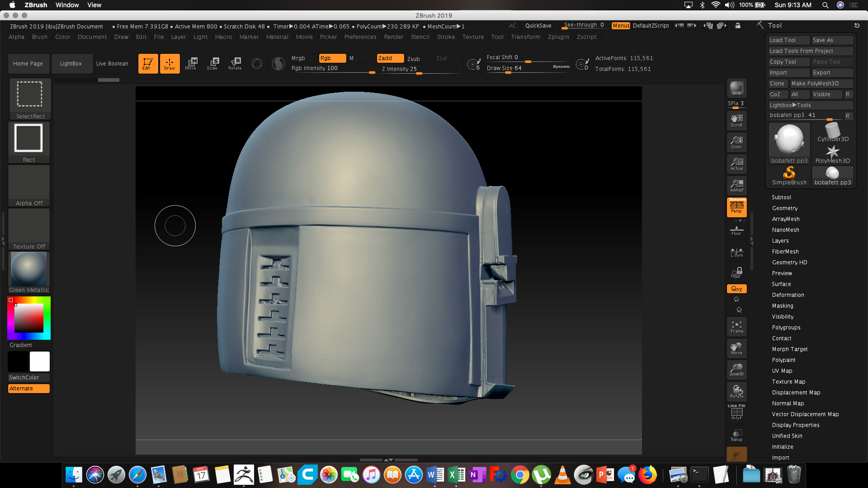868x488 pixels.
Task: Click the QuickSave button
Action: 538,26
